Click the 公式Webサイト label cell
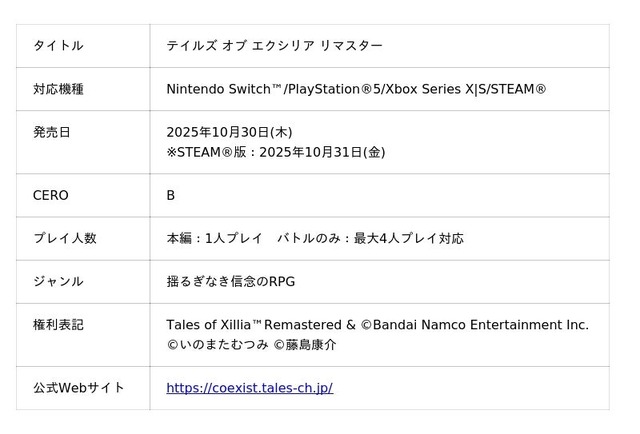The width and height of the screenshot is (640, 434). [x=78, y=388]
